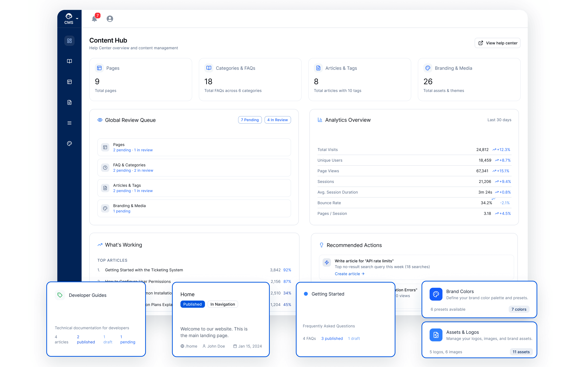588x367 pixels.
Task: Open the branding palette sidebar icon
Action: tap(69, 143)
